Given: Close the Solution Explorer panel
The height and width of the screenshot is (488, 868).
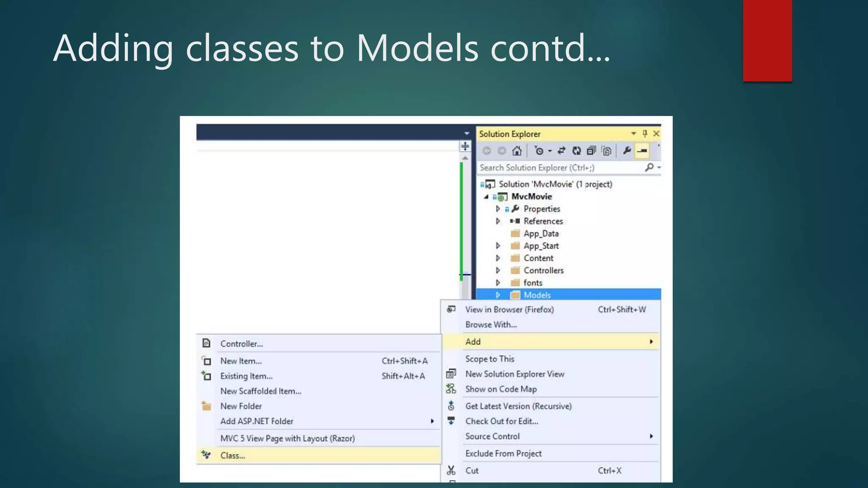Looking at the screenshot, I should click(657, 134).
